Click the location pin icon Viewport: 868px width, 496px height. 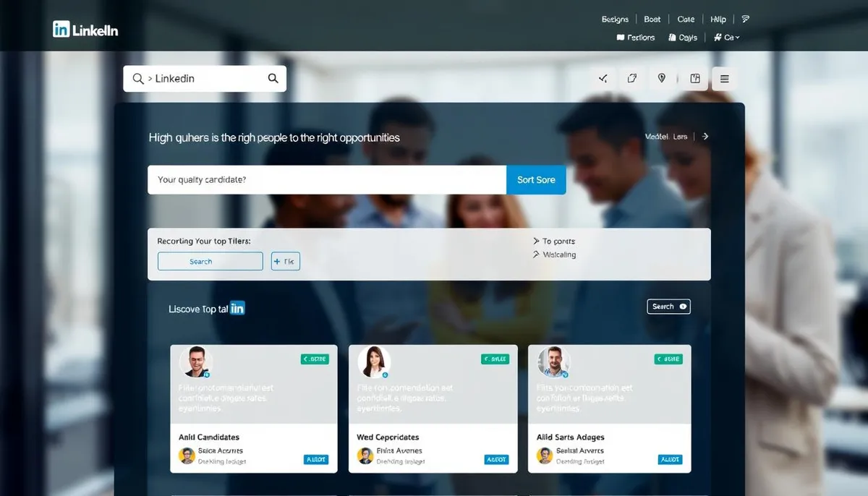(x=662, y=78)
